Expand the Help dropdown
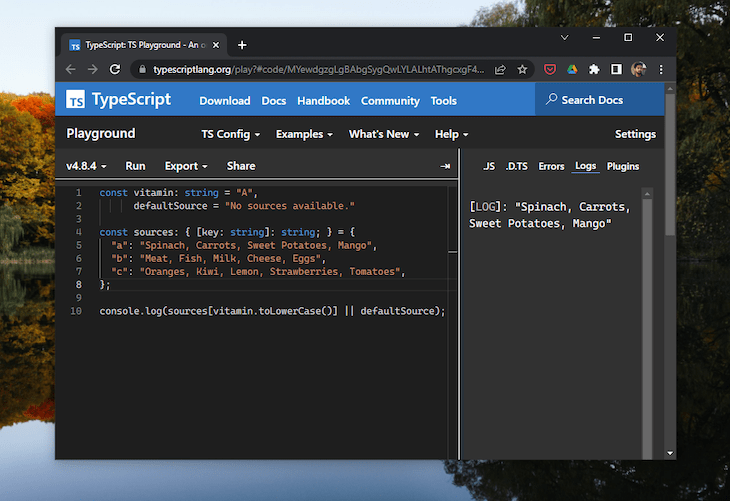Screen dimensions: 730x501 point(452,135)
